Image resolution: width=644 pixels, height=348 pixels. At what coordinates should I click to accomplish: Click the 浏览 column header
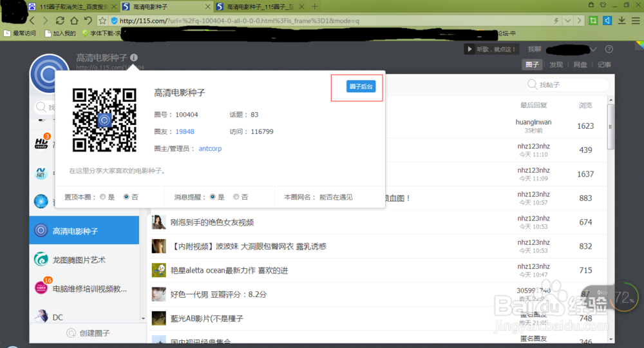[x=585, y=105]
